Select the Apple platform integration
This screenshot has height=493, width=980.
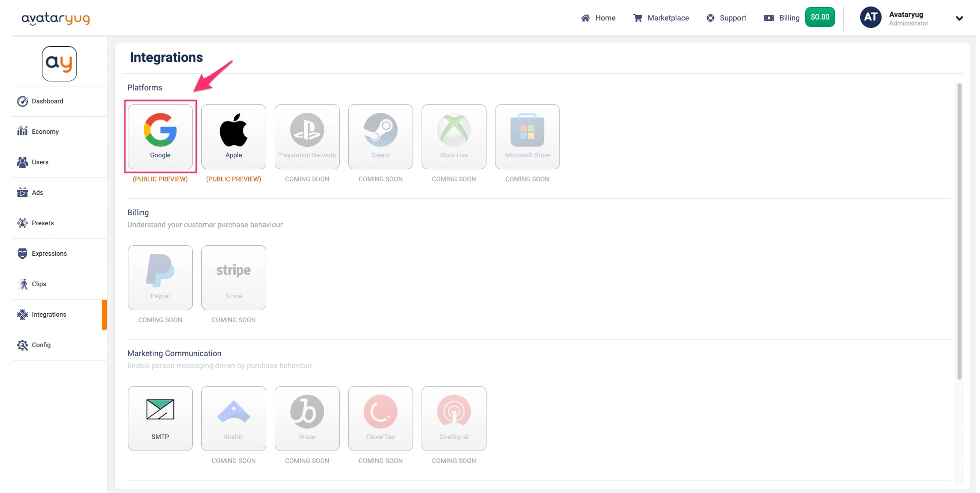click(233, 136)
